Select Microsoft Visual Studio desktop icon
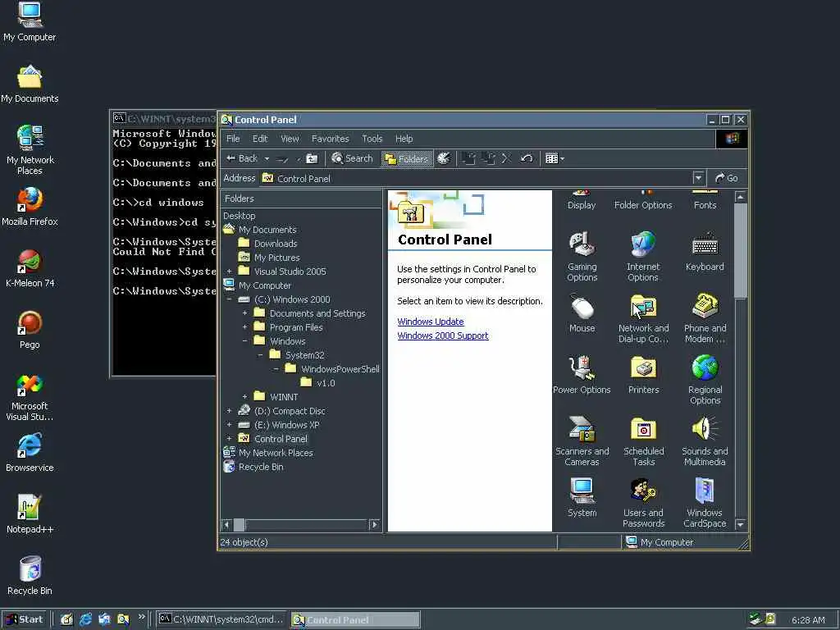This screenshot has width=840, height=630. tap(30, 397)
